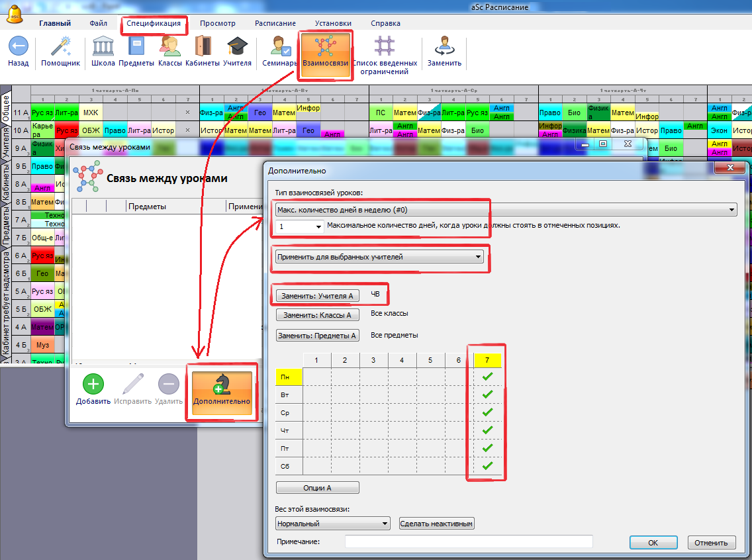
Task: Open the Школа building icon
Action: click(103, 48)
